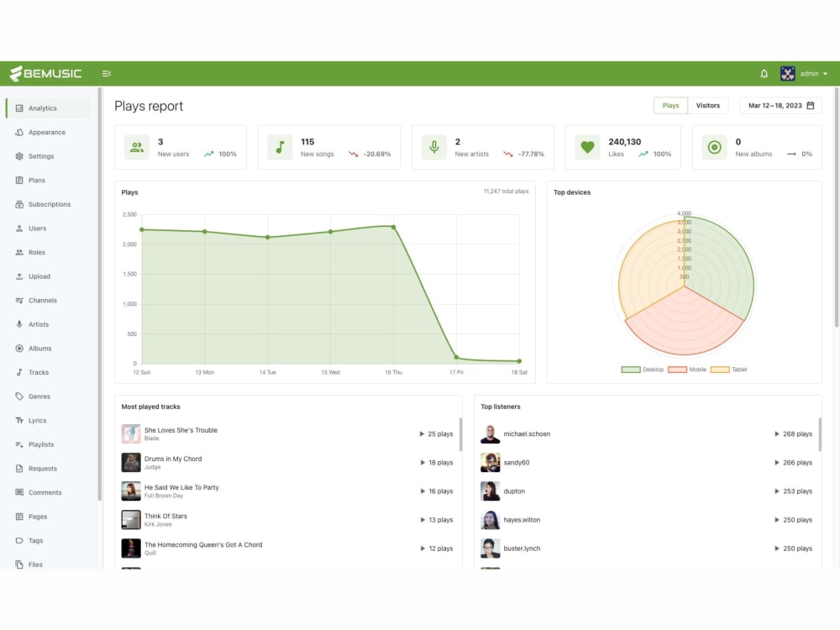Click the sidebar scrollbar
Viewport: 840px width, 630px height.
[100, 295]
